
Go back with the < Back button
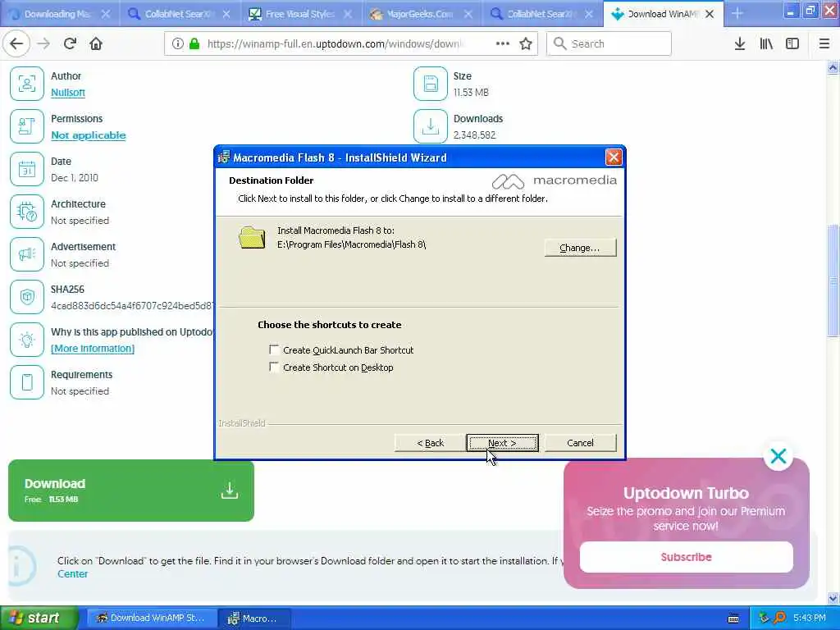tap(430, 443)
